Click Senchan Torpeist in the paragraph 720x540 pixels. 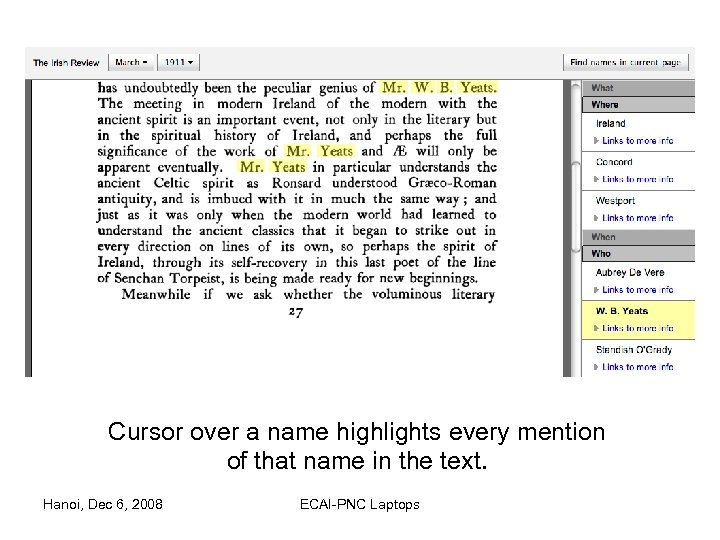167,278
